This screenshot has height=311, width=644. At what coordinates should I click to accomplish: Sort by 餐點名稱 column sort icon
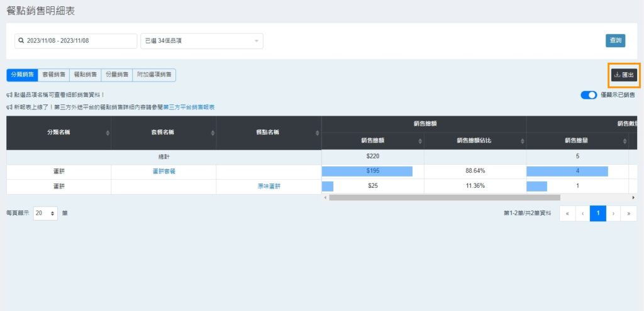(x=317, y=133)
